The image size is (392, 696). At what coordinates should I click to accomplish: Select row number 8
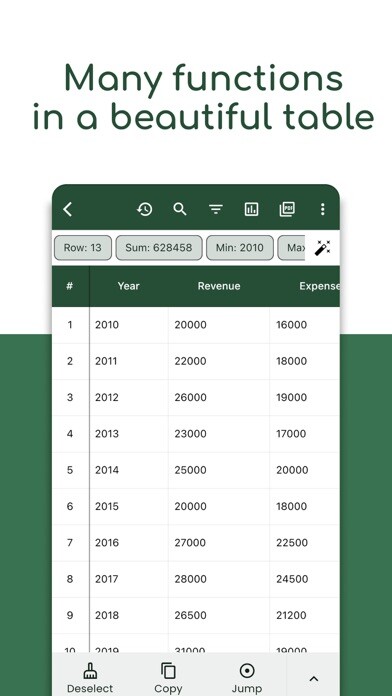[x=70, y=579]
